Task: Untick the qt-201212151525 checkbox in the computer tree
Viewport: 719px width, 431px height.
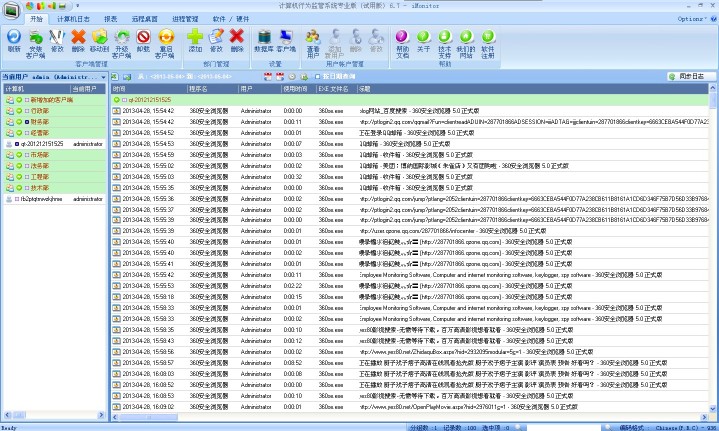Action: pos(17,144)
